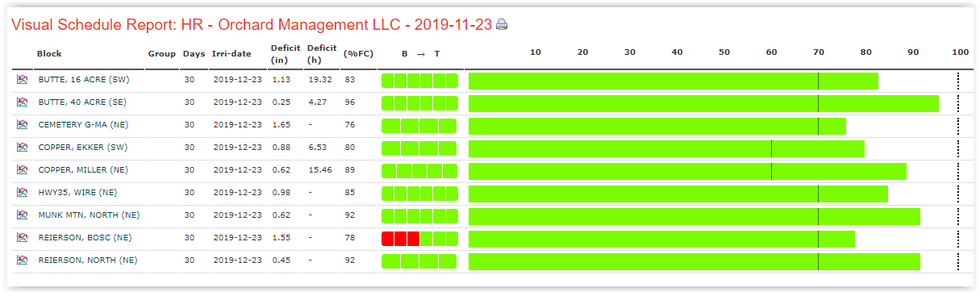Click the deficit hours value 4.27
This screenshot has width=980, height=296.
tap(318, 102)
